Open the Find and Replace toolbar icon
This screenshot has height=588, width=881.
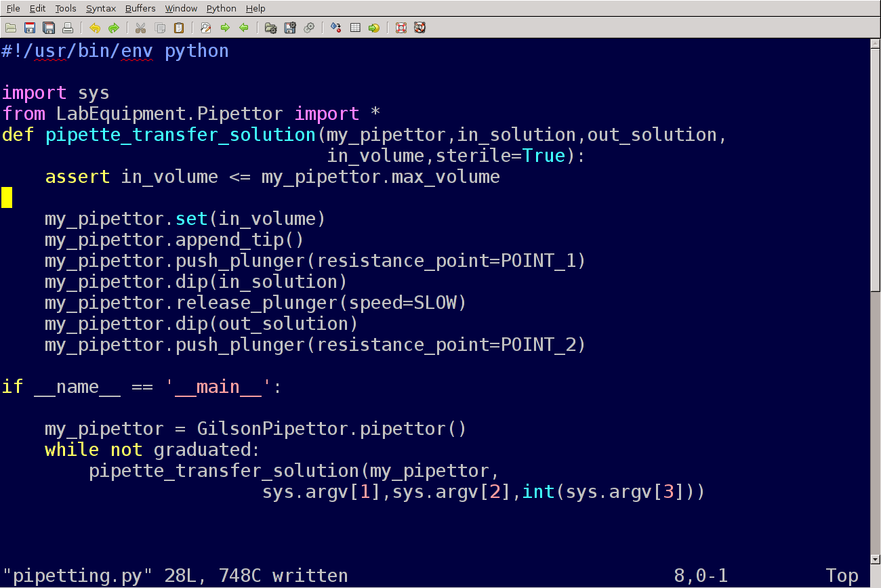coord(206,28)
